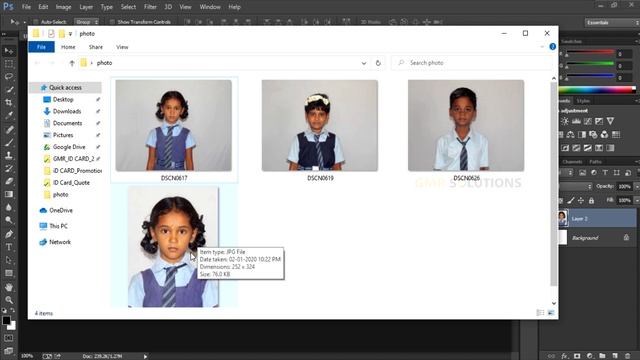Toggle Quick Mask mode icon

9,338
